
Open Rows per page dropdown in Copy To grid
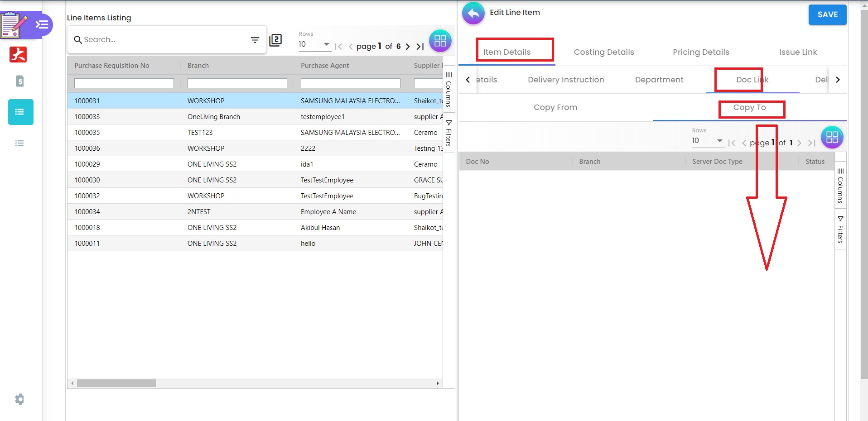pos(708,141)
